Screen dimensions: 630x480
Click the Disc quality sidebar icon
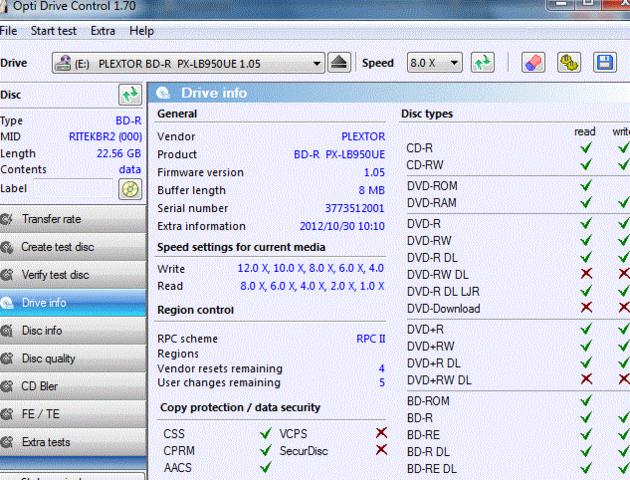(6, 359)
